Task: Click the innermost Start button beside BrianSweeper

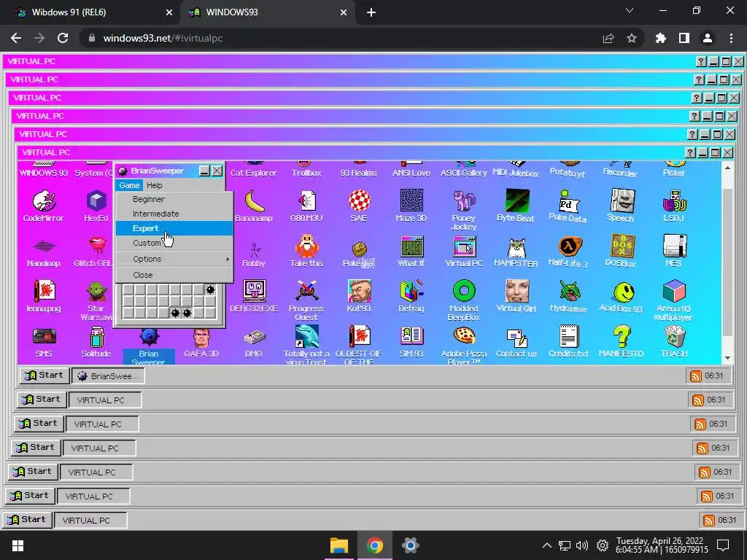Action: coord(44,376)
